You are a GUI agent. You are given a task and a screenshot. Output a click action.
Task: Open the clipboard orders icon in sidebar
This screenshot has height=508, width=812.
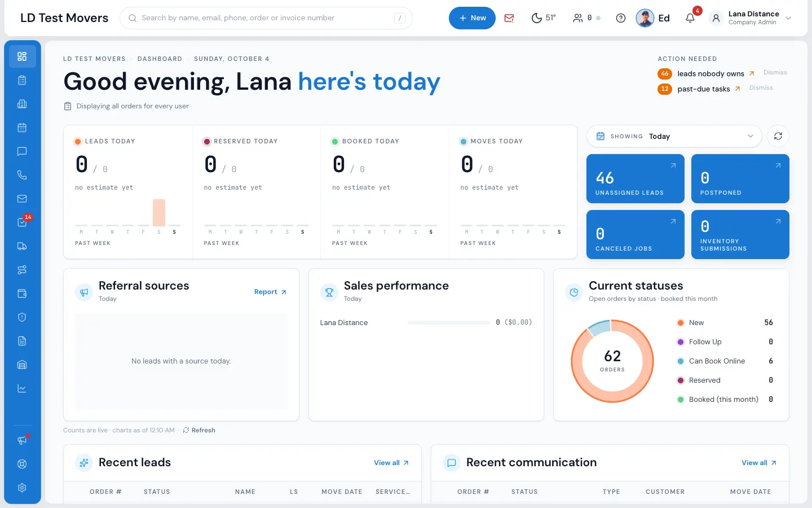[22, 80]
